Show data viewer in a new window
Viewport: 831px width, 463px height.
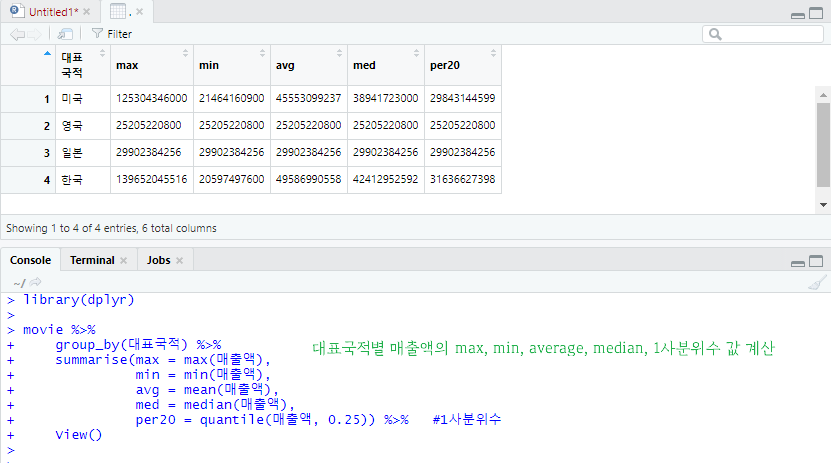tap(65, 34)
